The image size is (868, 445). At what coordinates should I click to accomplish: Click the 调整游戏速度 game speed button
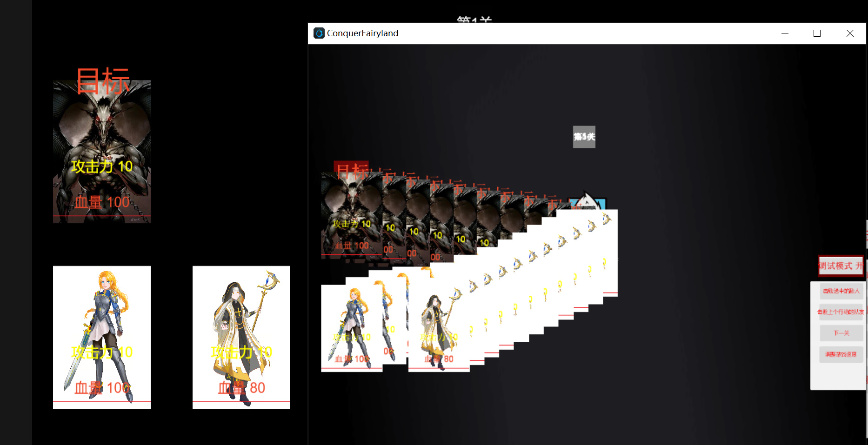click(x=841, y=354)
